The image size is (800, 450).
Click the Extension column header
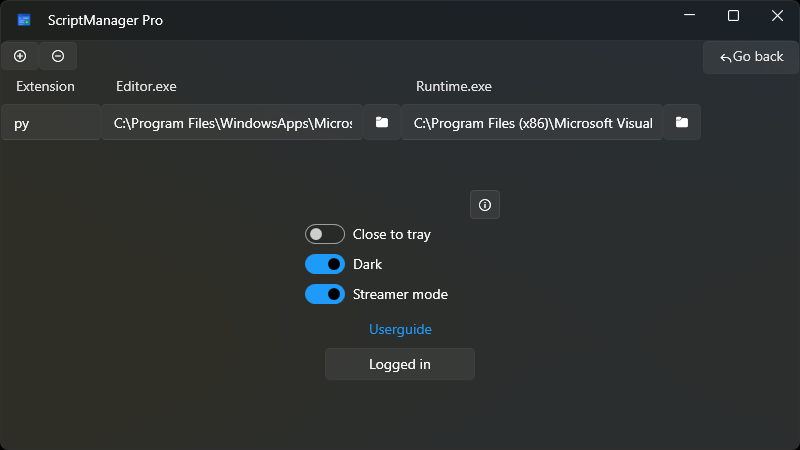pyautogui.click(x=45, y=86)
